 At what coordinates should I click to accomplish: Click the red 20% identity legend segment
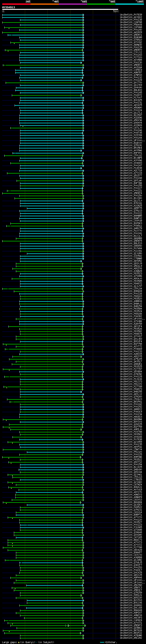[x=16, y=4]
